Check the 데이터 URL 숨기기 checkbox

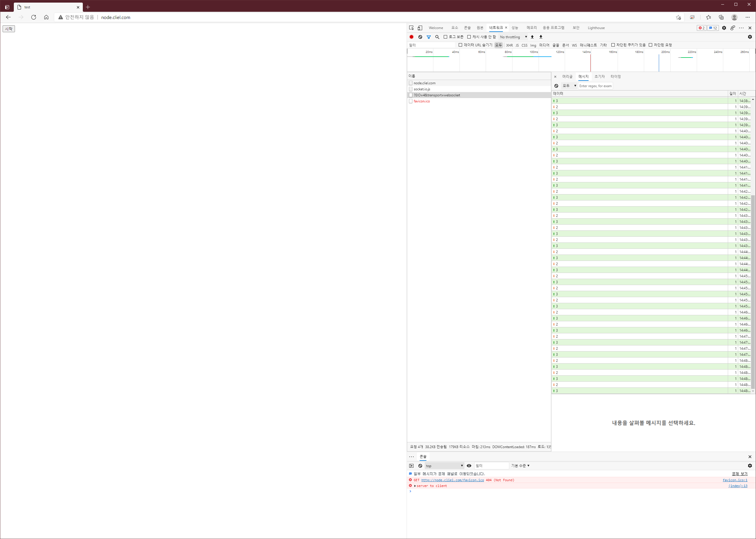pyautogui.click(x=460, y=45)
